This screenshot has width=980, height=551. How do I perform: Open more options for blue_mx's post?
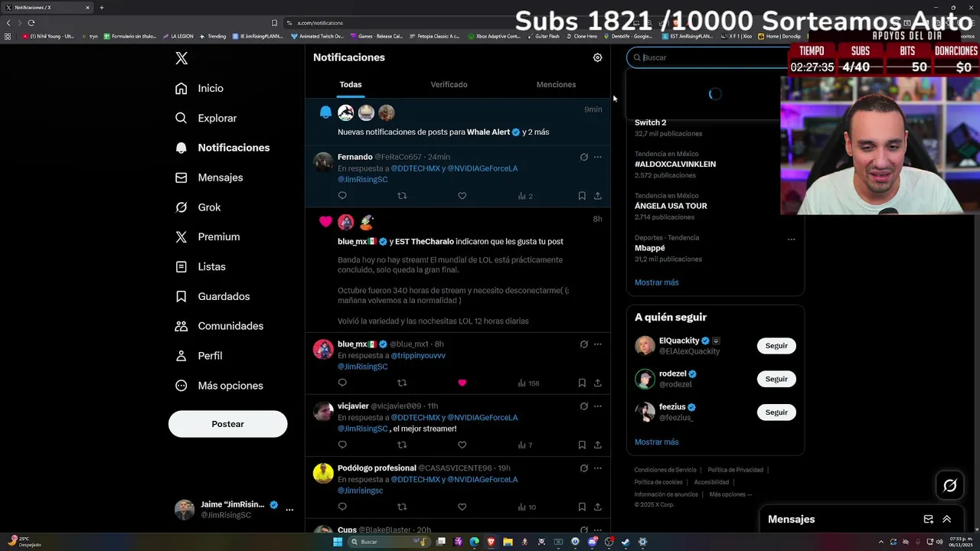[x=597, y=344]
